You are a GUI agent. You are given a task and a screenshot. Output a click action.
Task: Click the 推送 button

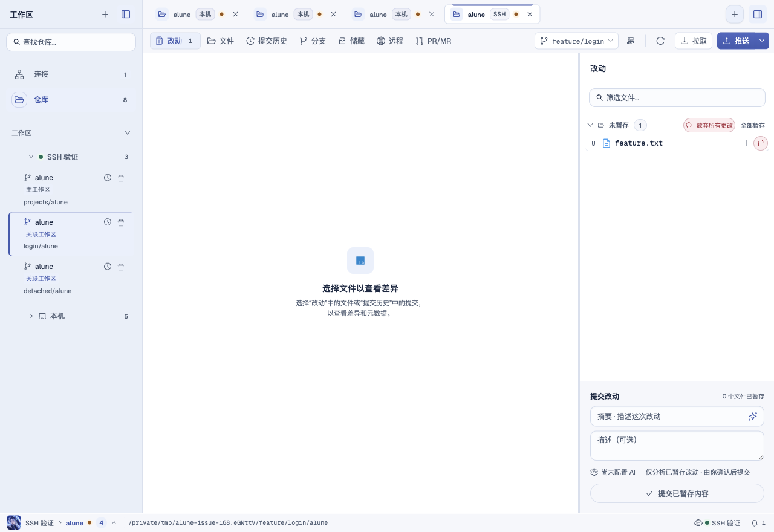pyautogui.click(x=736, y=41)
